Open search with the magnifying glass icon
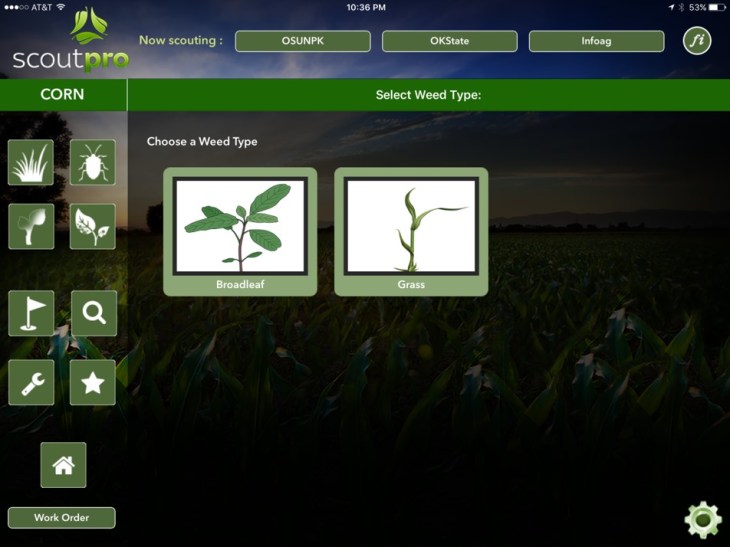730x547 pixels. [x=94, y=313]
